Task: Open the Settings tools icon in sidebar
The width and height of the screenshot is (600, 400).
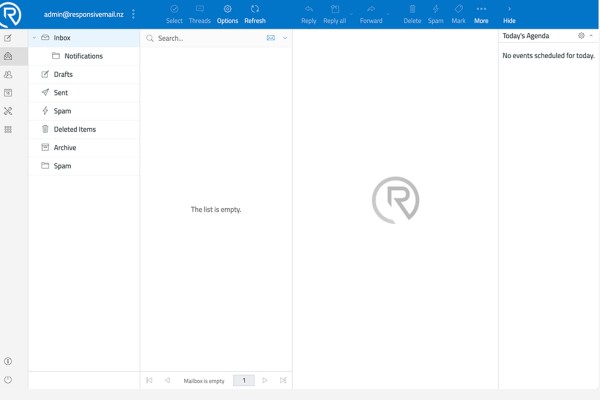Action: click(x=8, y=111)
